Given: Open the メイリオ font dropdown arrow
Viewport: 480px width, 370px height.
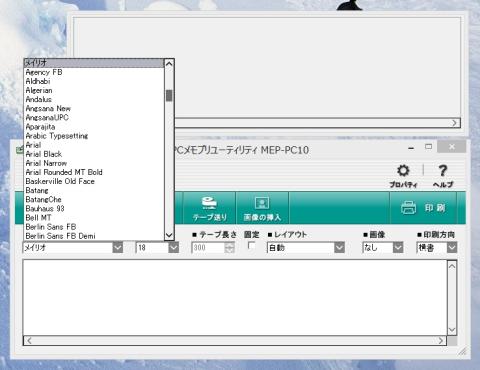Looking at the screenshot, I should tap(118, 248).
